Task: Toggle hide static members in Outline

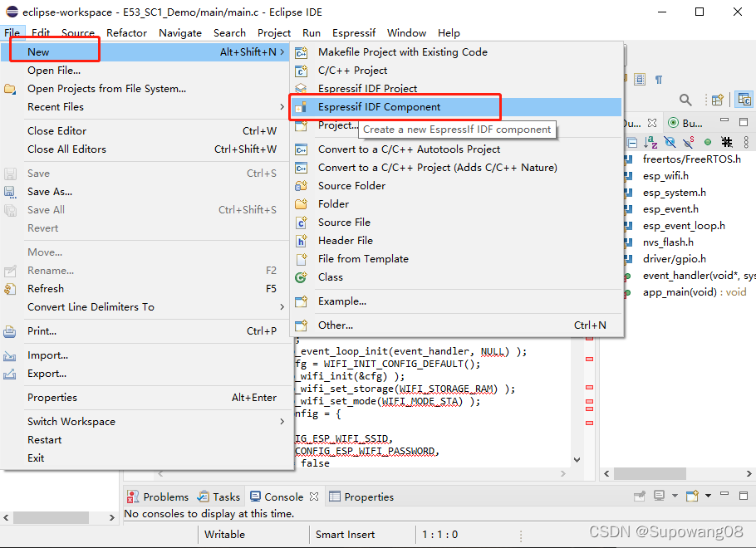Action: tap(689, 142)
